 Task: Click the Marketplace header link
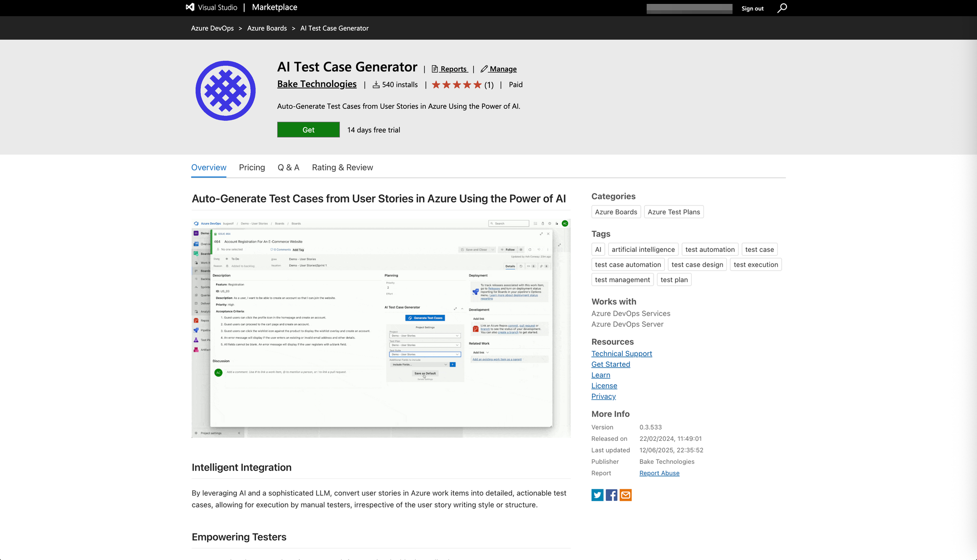(275, 7)
